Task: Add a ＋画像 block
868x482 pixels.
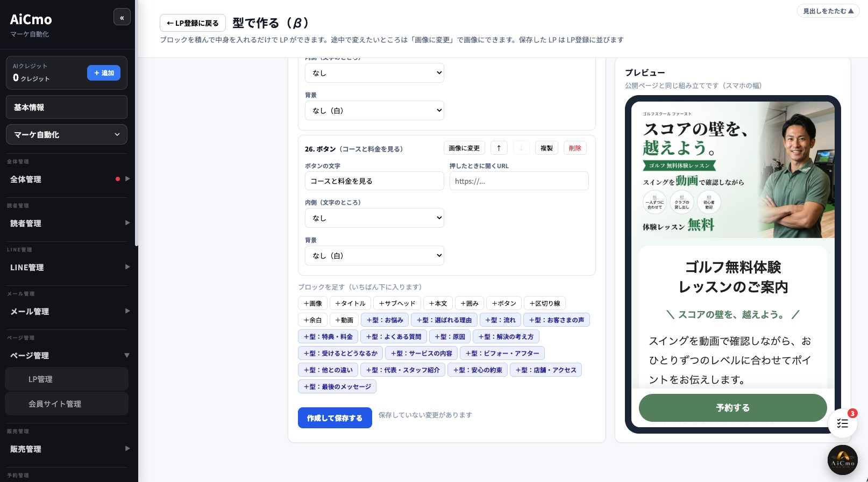Action: (x=312, y=304)
